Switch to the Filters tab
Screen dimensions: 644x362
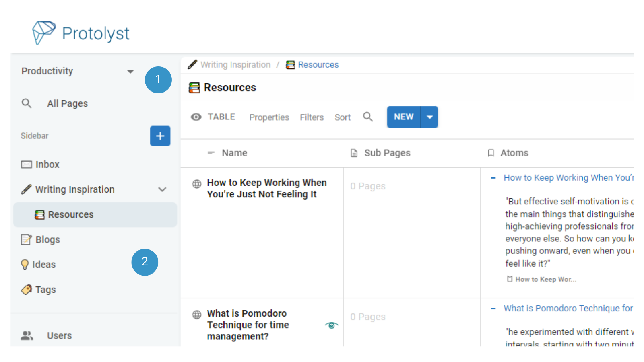pos(312,117)
